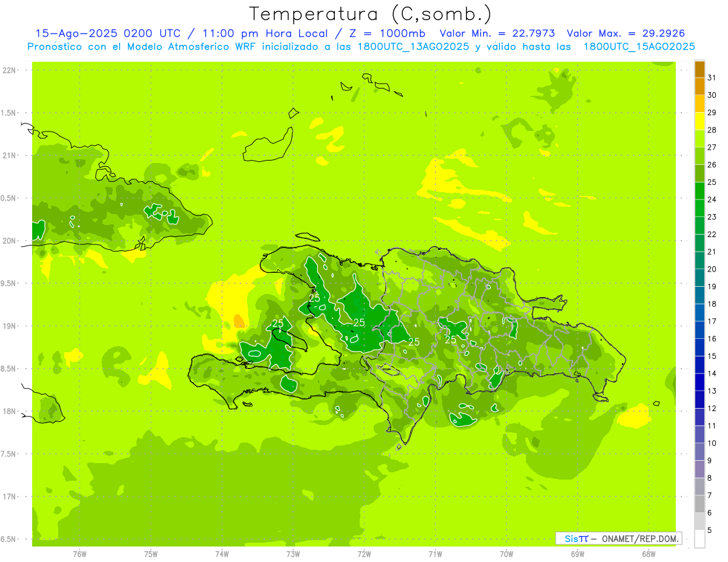This screenshot has height=562, width=728.
Task: Select the "Valor Max. = 29.2926" readout
Action: 625,33
